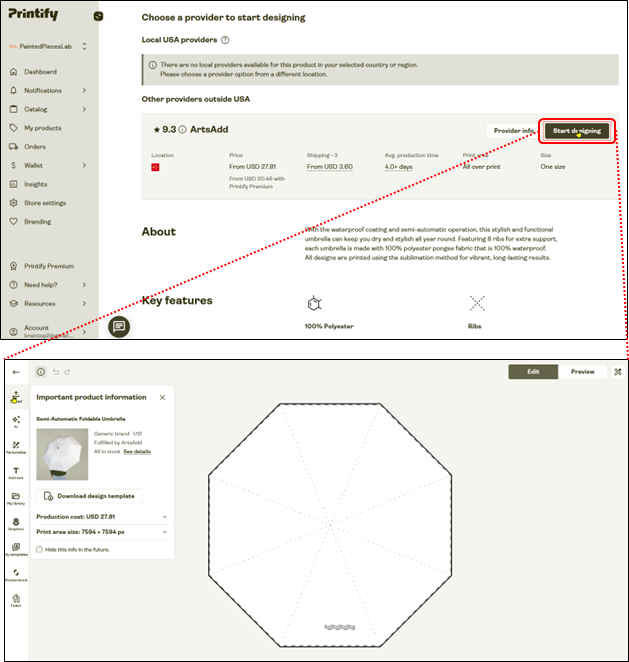Click the 100% Polyester feature icon
The width and height of the screenshot is (629, 662).
[314, 303]
